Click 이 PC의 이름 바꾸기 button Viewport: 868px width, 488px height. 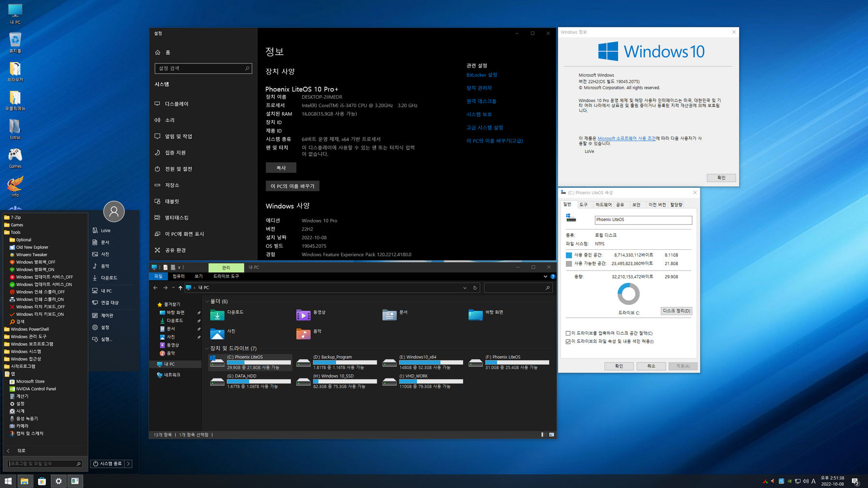point(293,186)
